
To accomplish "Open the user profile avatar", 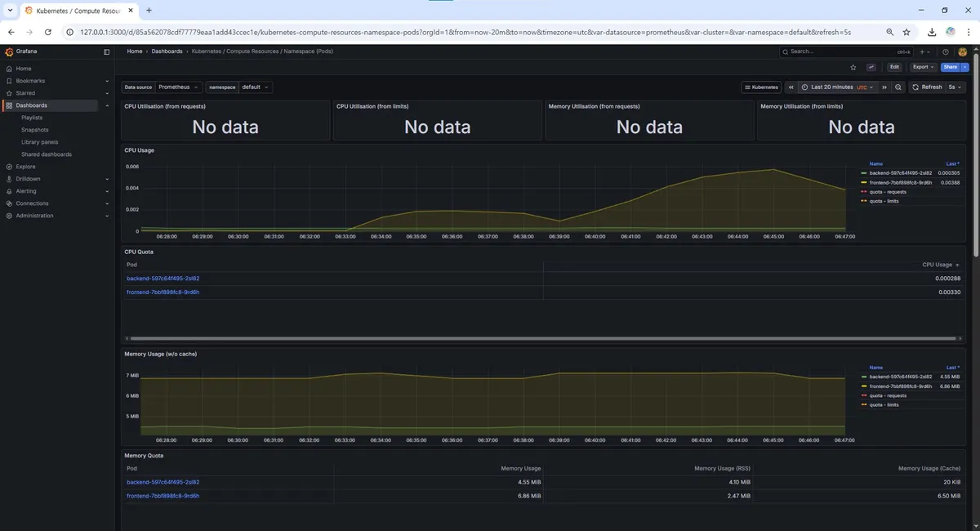I will (962, 51).
